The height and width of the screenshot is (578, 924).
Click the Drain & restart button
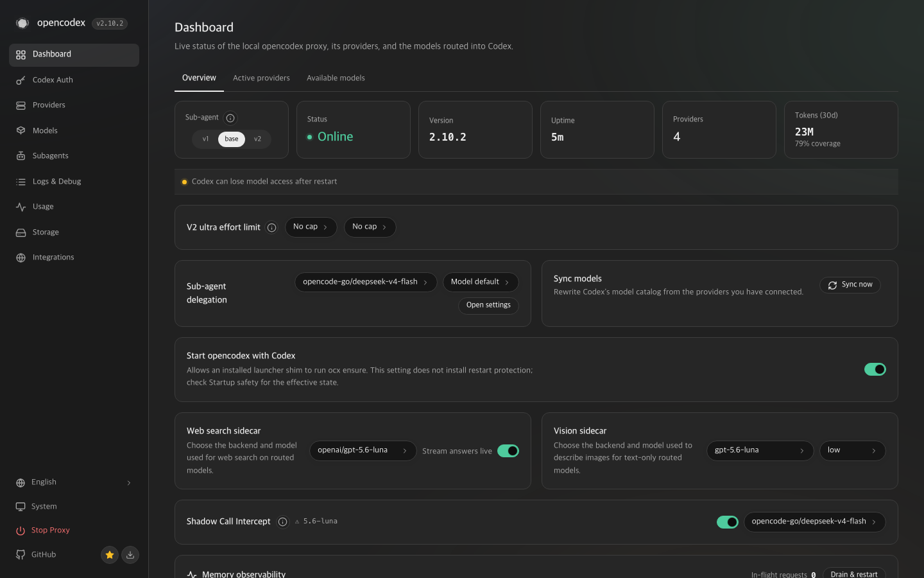tap(854, 574)
